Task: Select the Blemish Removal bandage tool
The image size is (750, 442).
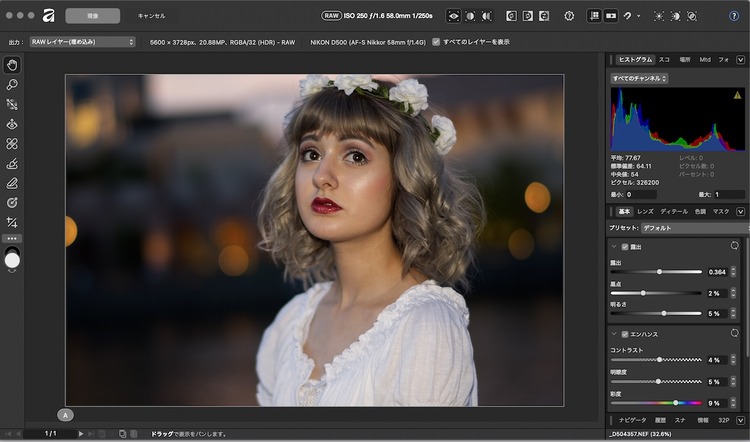Action: [x=13, y=144]
